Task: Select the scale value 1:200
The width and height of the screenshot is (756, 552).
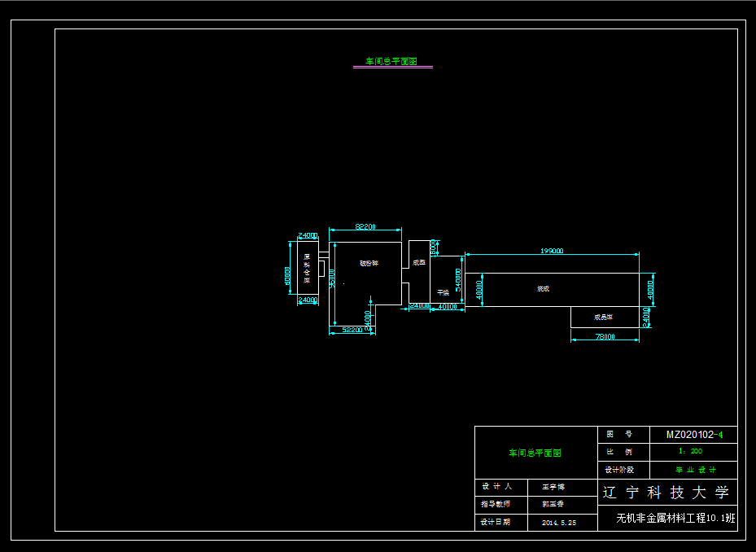Action: 690,451
